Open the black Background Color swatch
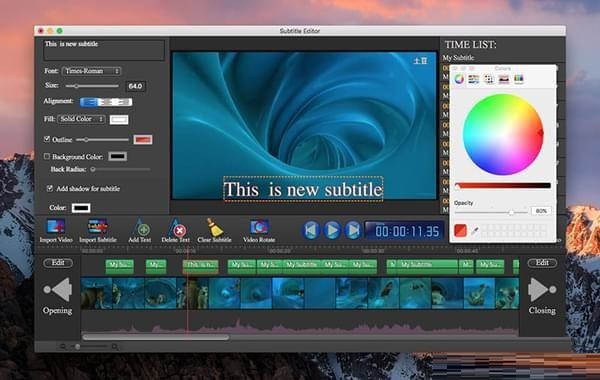The height and width of the screenshot is (380, 600). [117, 156]
